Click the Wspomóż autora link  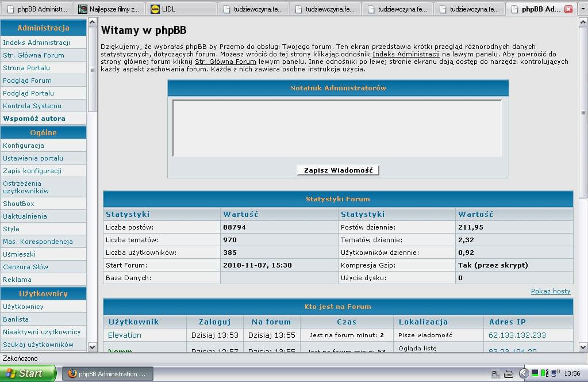pos(34,119)
